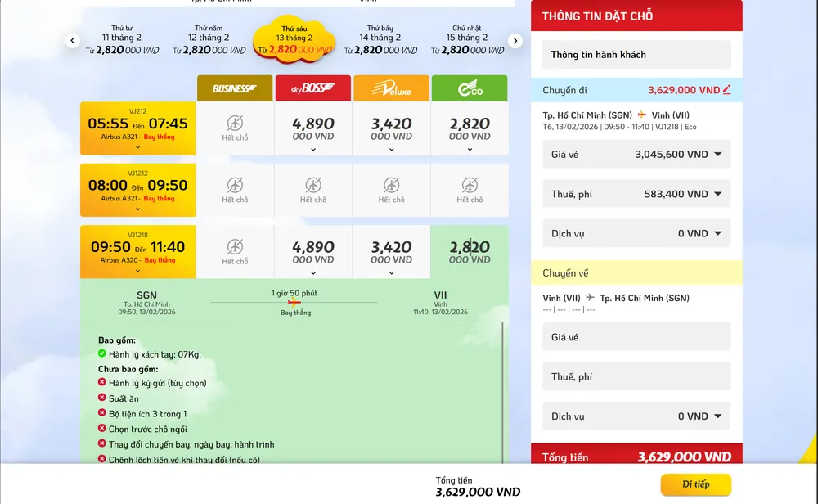Expand departure Thuế, phí 583,400 VND dropdown
The height and width of the screenshot is (504, 818).
tap(636, 194)
